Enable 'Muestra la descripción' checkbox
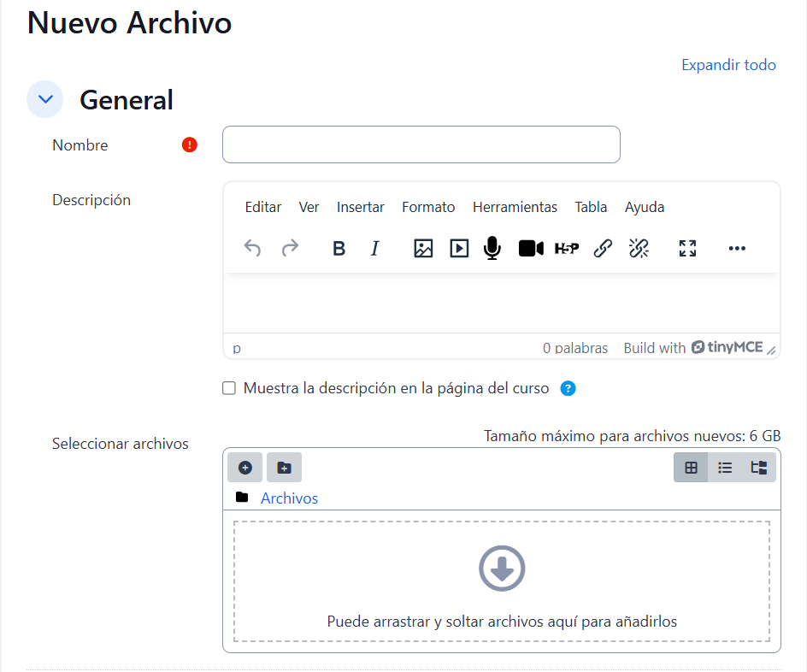 [229, 388]
